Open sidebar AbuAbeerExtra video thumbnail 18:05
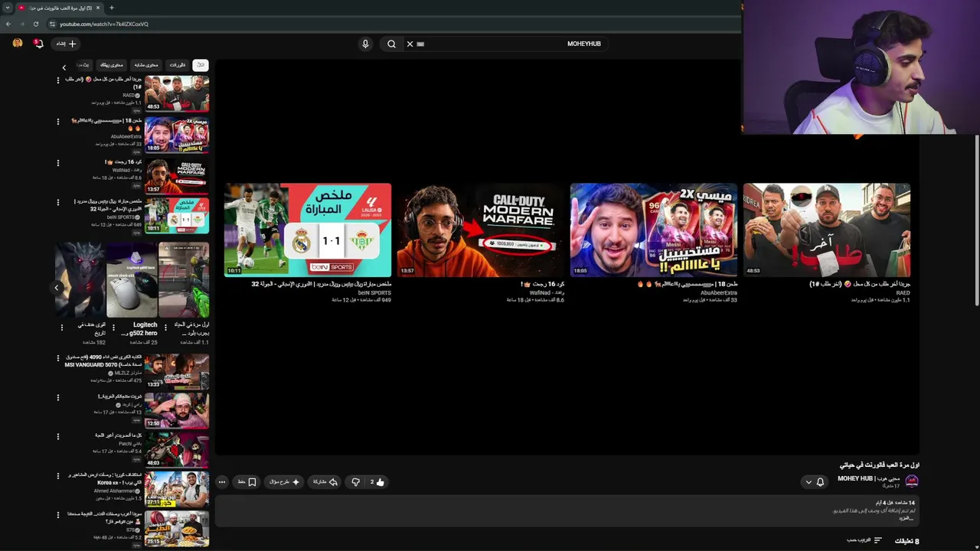The width and height of the screenshot is (980, 551). point(177,134)
